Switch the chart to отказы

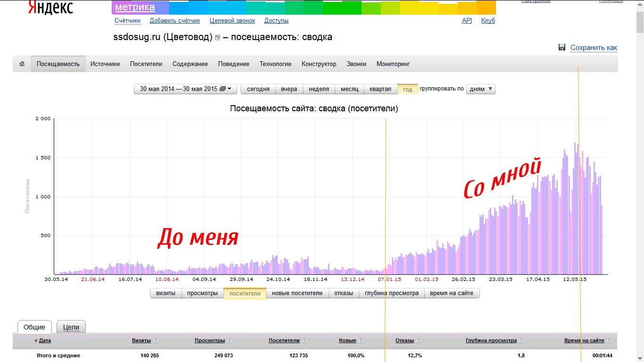pyautogui.click(x=344, y=293)
